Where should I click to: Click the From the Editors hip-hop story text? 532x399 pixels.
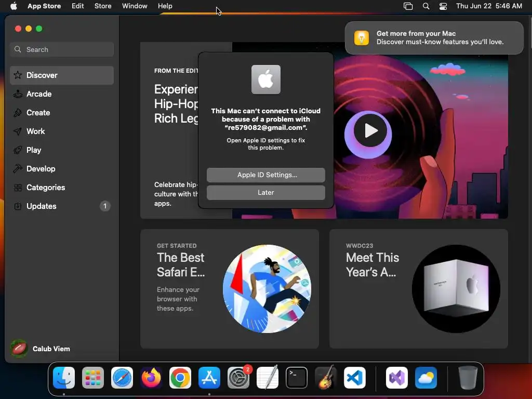pyautogui.click(x=176, y=104)
